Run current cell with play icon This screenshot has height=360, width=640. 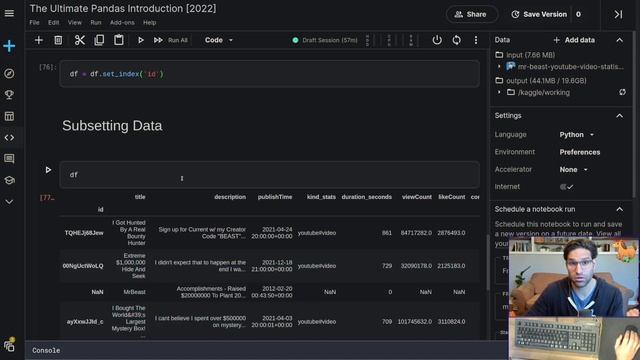140,40
